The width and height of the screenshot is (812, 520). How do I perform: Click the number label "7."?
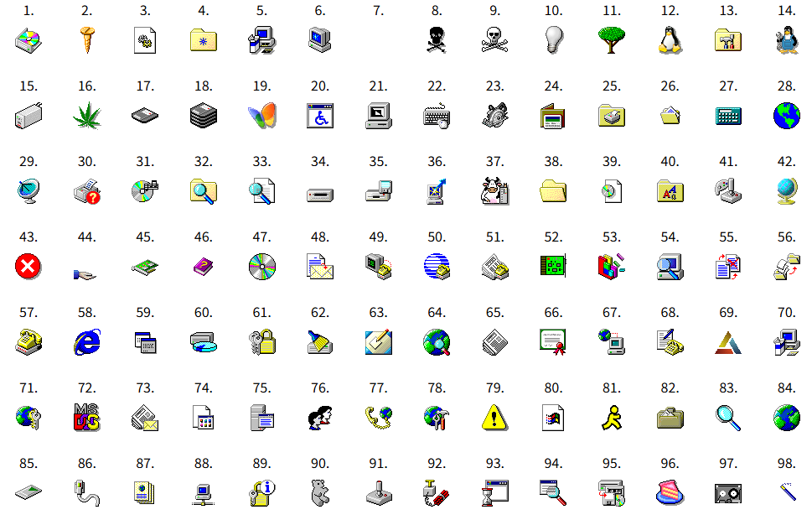[379, 10]
